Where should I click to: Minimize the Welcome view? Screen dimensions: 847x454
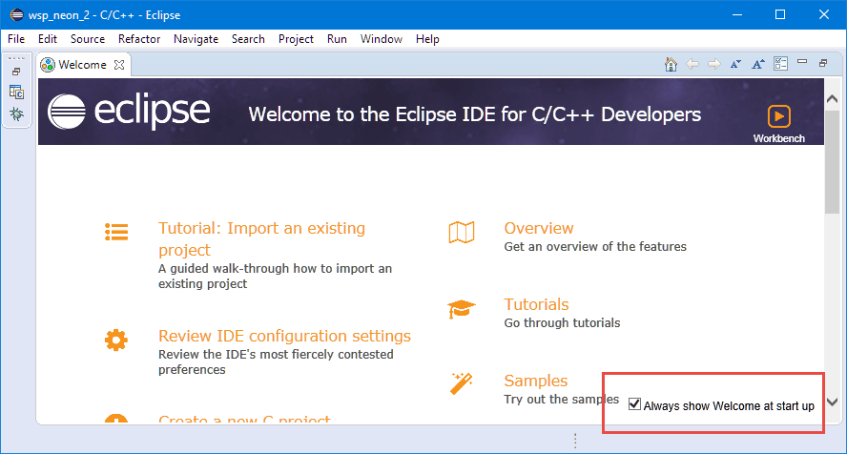[x=802, y=62]
